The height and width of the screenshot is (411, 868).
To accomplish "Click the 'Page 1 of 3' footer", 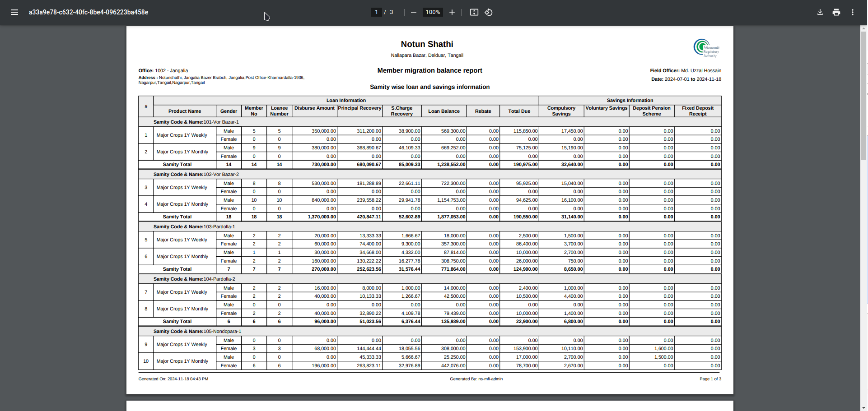I will (710, 379).
